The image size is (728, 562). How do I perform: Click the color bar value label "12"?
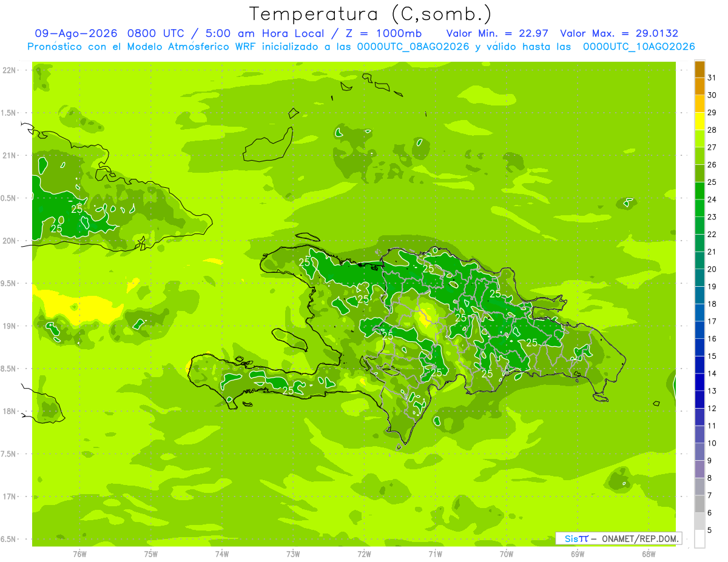click(x=712, y=409)
